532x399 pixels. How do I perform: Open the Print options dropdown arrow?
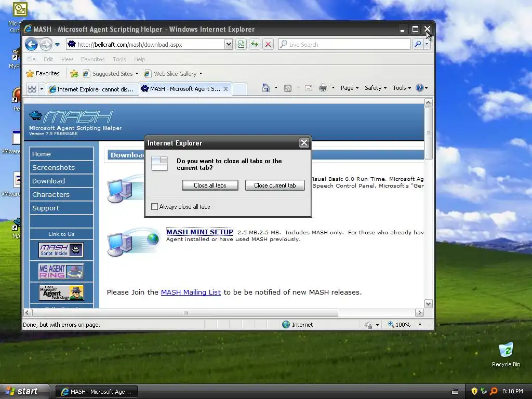pyautogui.click(x=333, y=88)
